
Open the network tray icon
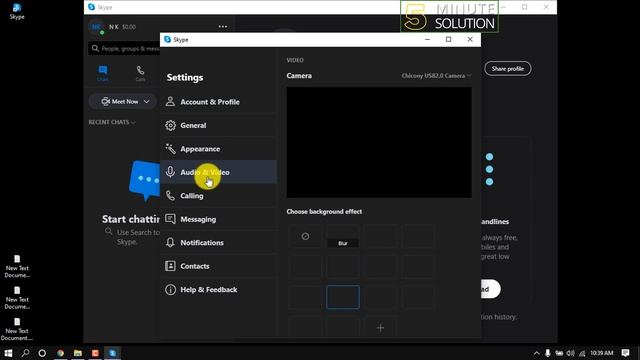pos(582,353)
